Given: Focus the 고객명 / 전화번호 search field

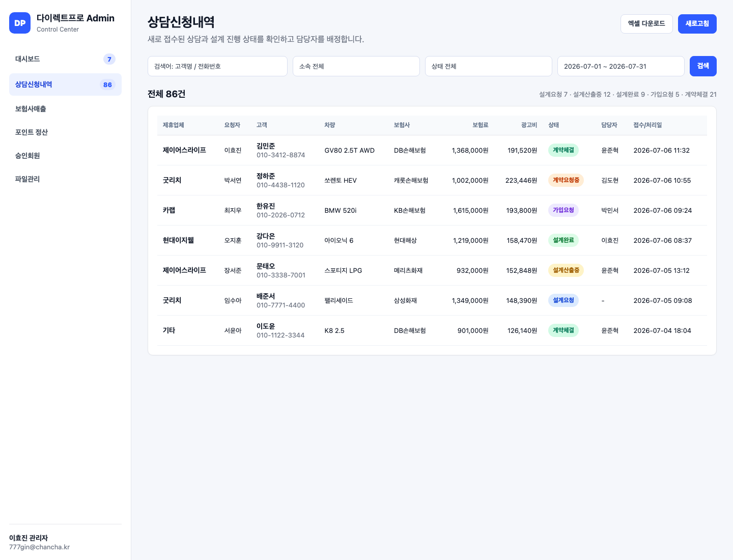Looking at the screenshot, I should [217, 66].
